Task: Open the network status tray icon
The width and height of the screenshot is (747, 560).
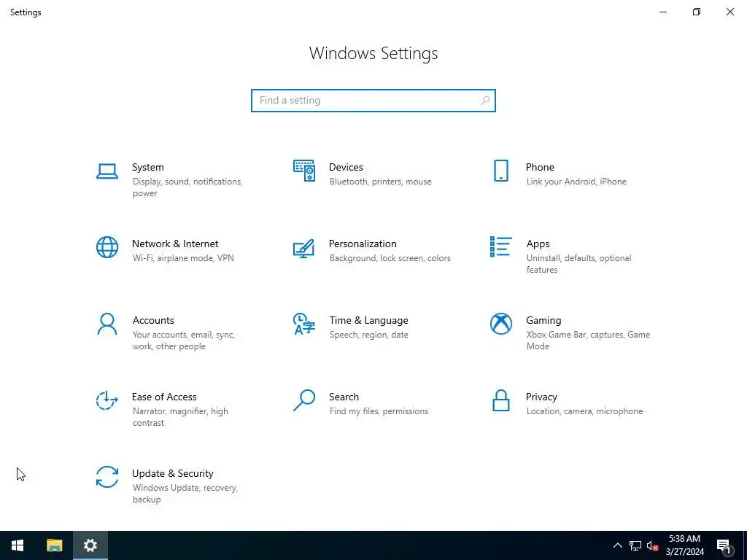Action: pos(635,545)
